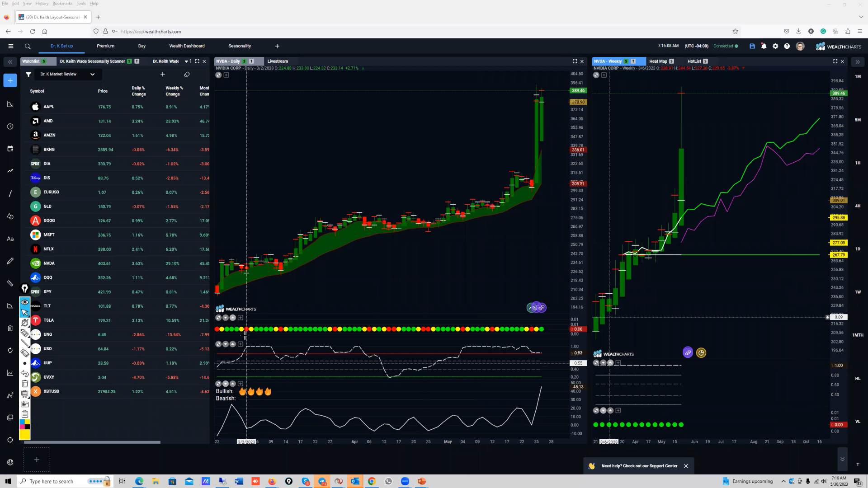
Task: Open settings gear in top bar
Action: pyautogui.click(x=775, y=46)
